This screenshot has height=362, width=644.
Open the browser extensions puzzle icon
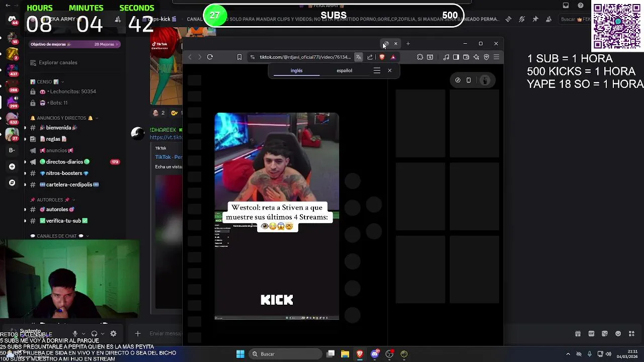pos(420,57)
